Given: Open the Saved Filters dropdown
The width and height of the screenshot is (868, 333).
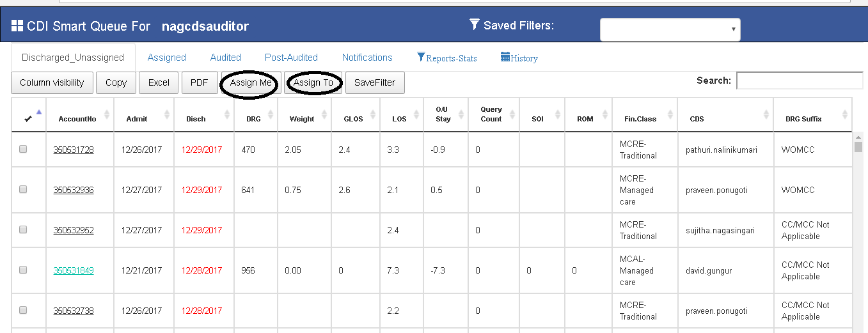Looking at the screenshot, I should pos(670,29).
